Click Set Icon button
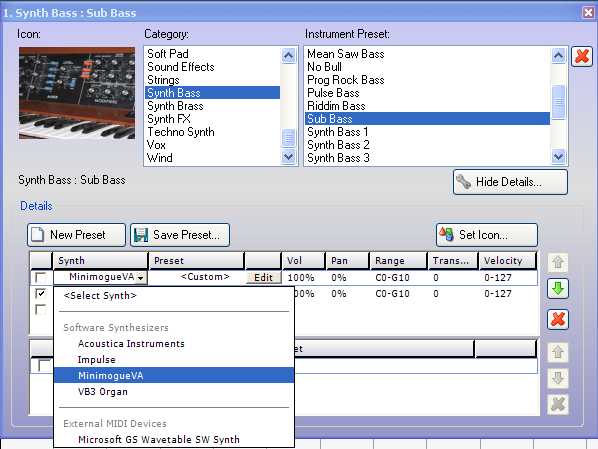Screen dimensions: 598x449 [487, 235]
